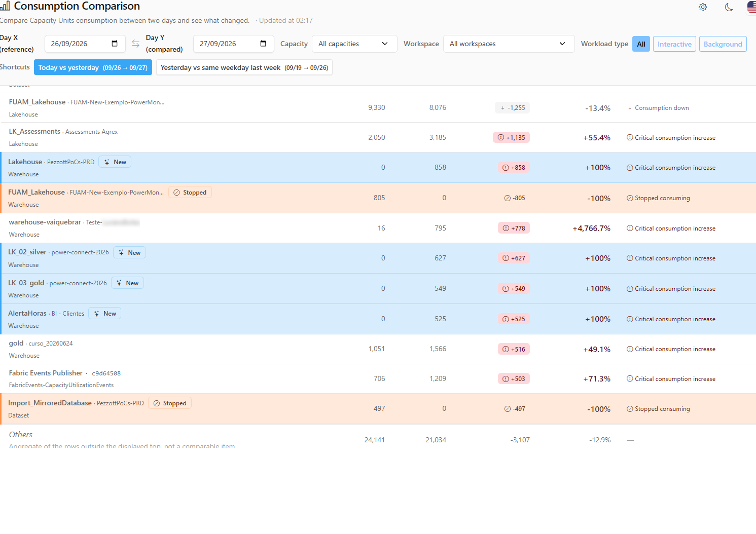The width and height of the screenshot is (756, 534).
Task: Click the LK_03_gold item name
Action: [x=26, y=283]
